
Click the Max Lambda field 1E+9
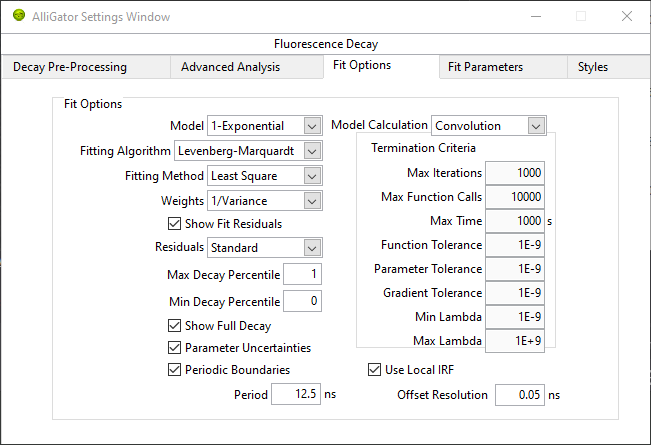pyautogui.click(x=515, y=341)
